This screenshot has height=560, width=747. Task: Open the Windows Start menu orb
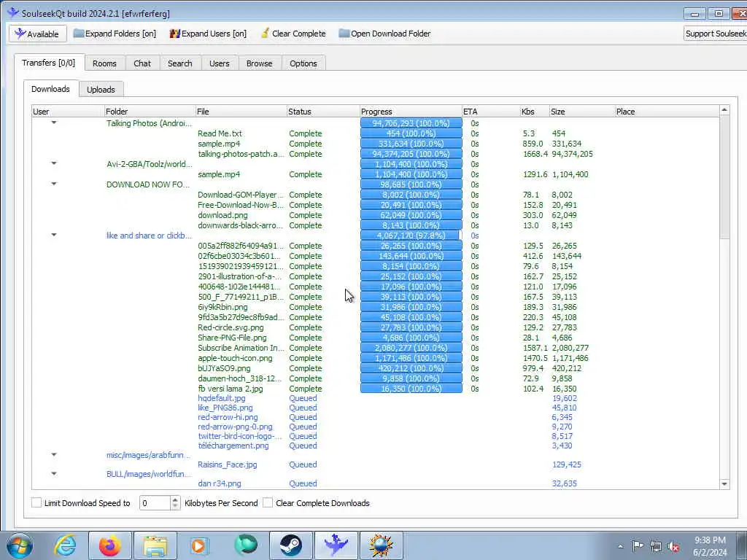(x=20, y=545)
